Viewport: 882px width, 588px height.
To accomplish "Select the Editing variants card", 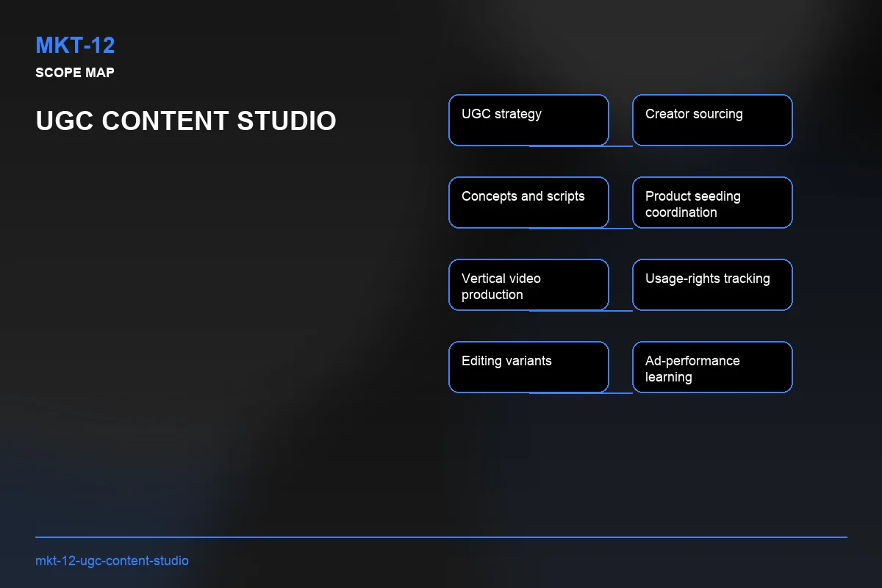I will click(528, 367).
